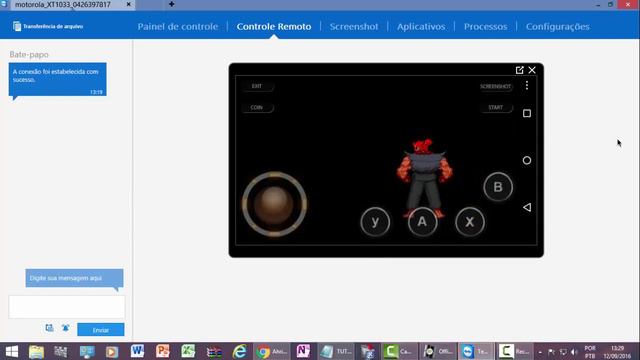Screen dimensions: 640x360
Task: Tap Android recent apps square button
Action: 527,113
